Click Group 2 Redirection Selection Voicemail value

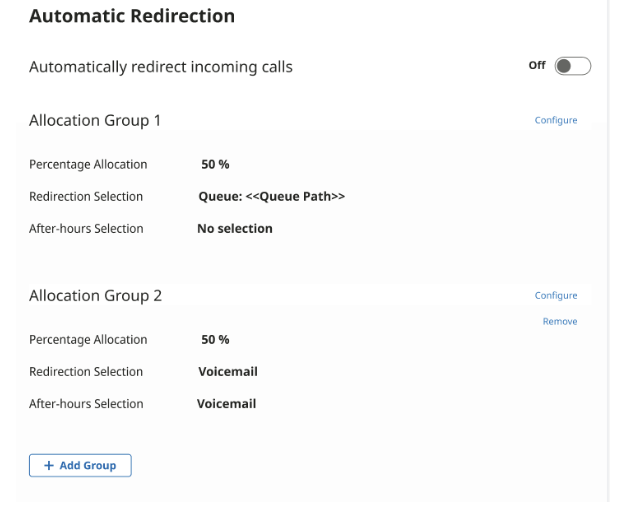pyautogui.click(x=227, y=372)
